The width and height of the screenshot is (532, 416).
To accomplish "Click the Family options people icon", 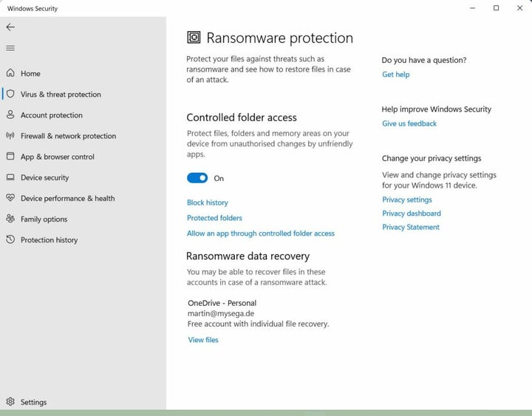I will coord(10,219).
